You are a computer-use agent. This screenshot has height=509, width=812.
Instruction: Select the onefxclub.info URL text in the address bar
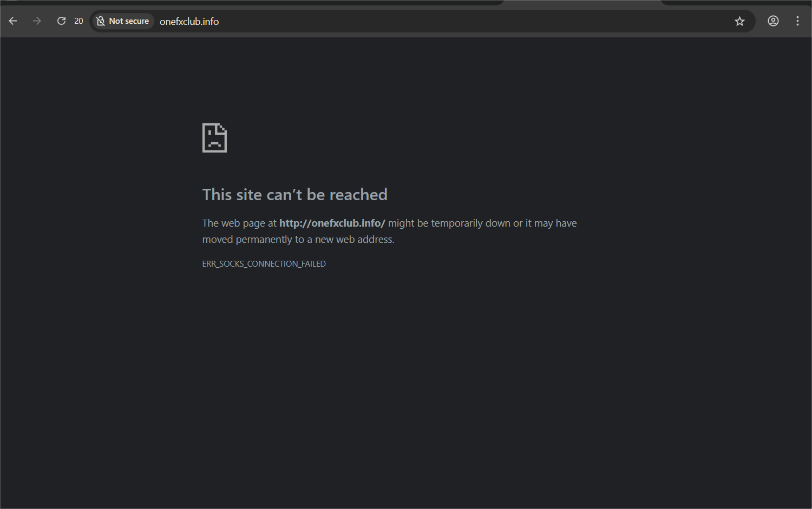tap(189, 22)
